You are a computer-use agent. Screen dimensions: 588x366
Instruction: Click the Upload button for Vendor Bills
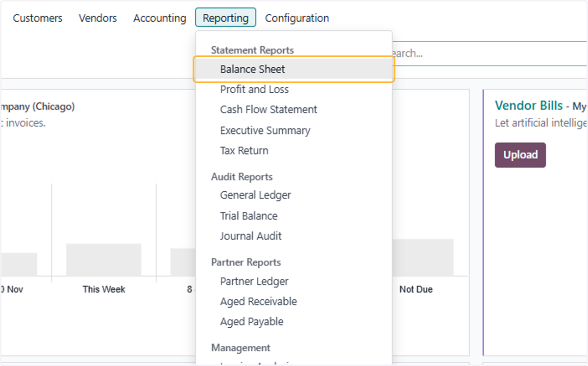pos(520,155)
